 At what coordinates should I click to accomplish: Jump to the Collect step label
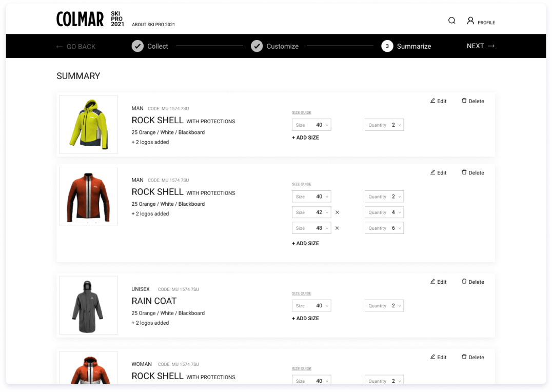157,46
